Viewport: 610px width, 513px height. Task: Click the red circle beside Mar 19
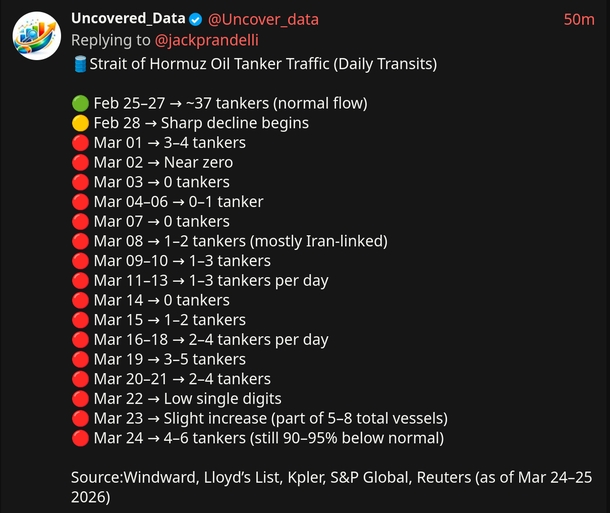tap(80, 359)
